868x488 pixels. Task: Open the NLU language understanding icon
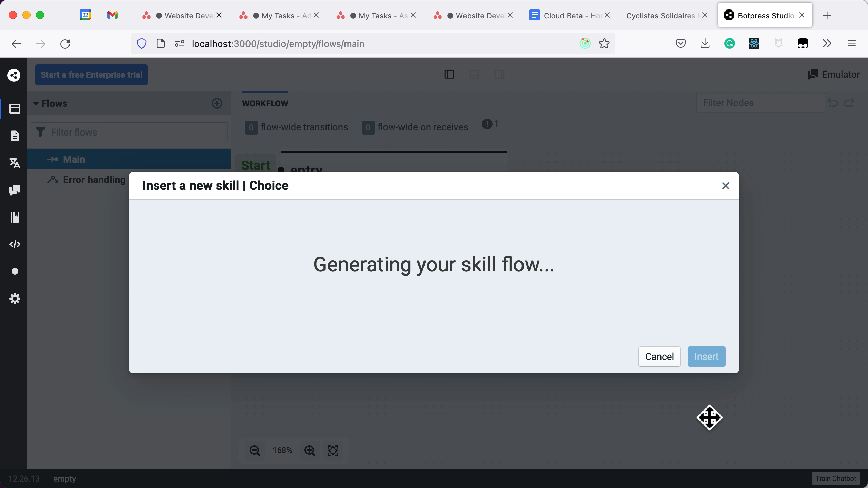tap(15, 163)
